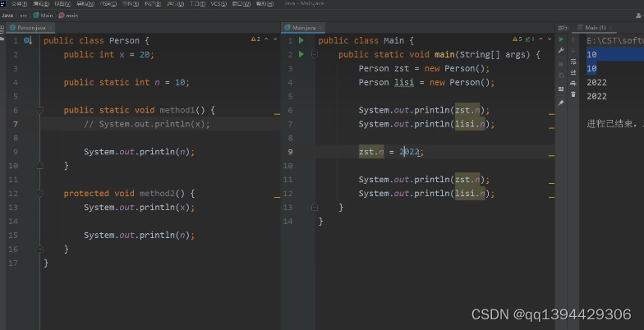644x330 pixels.
Task: Go to next highlighted problem in Person.java
Action: tap(275, 39)
